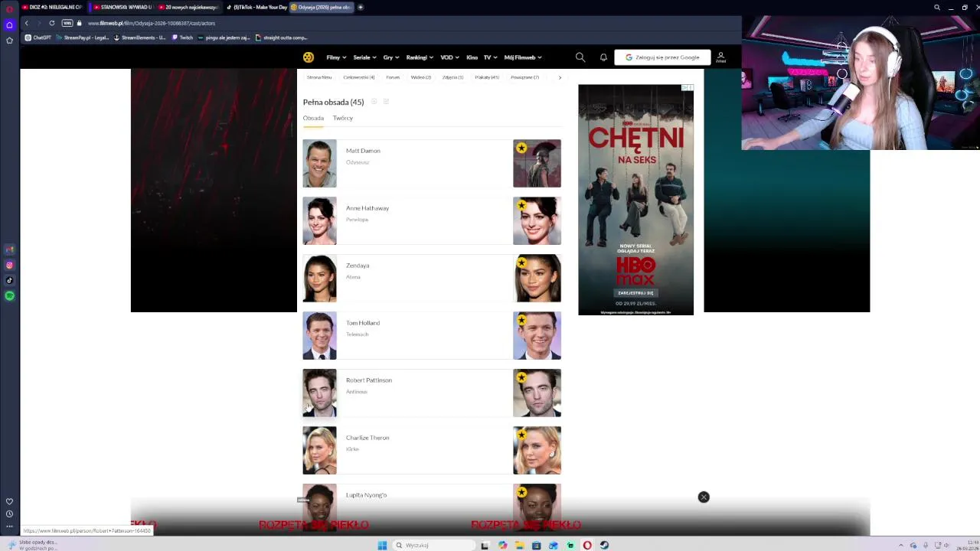Open the Ciekawostki (4) section tab
The width and height of the screenshot is (980, 551).
point(359,77)
